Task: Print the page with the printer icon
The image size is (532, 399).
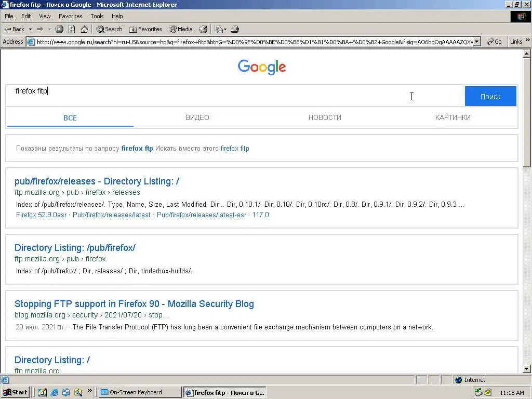Action: (235, 29)
